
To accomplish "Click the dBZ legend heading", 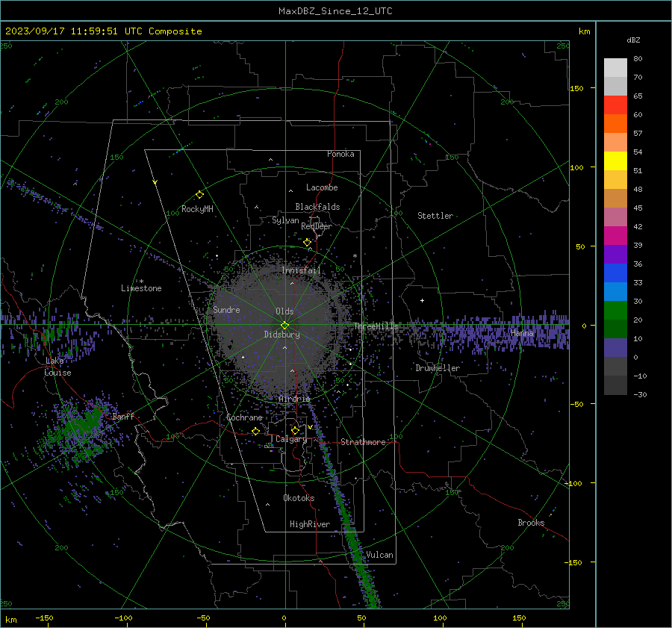I will (633, 40).
